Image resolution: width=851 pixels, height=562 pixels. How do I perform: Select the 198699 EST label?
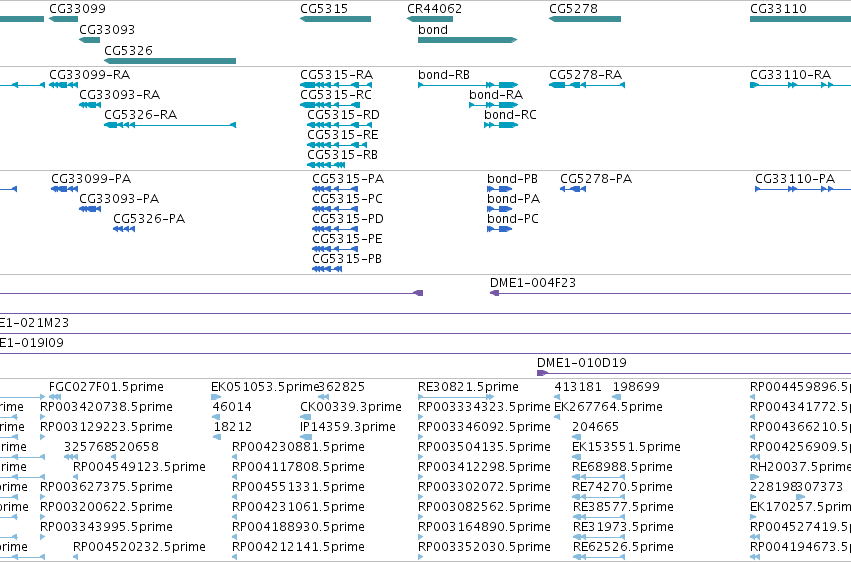point(636,387)
